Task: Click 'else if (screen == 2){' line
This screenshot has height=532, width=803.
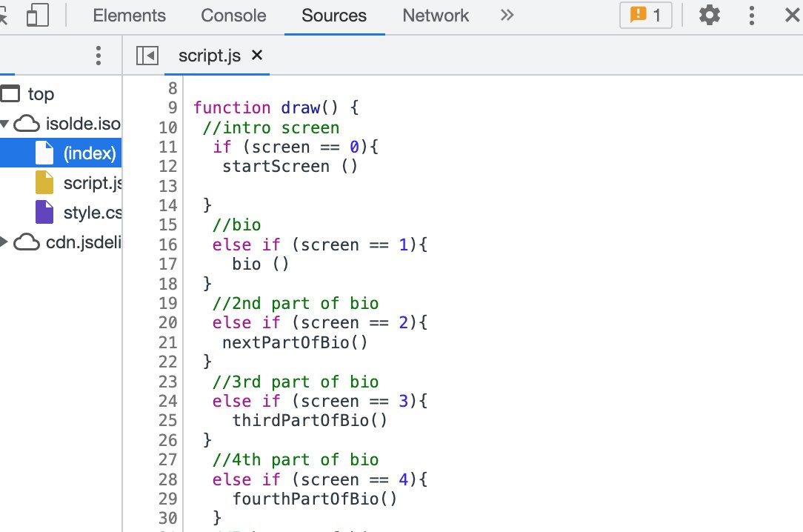Action: pyautogui.click(x=320, y=322)
